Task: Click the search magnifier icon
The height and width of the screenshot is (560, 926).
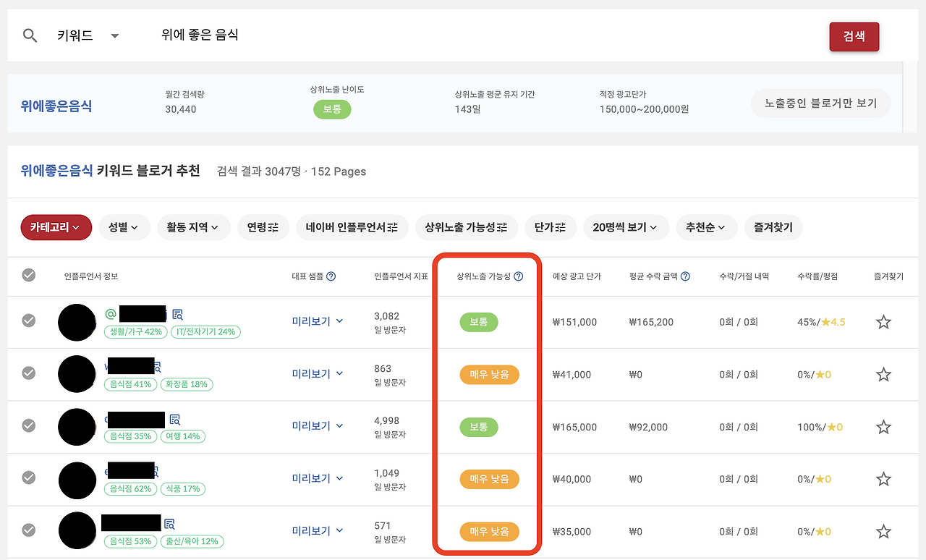Action: point(30,34)
